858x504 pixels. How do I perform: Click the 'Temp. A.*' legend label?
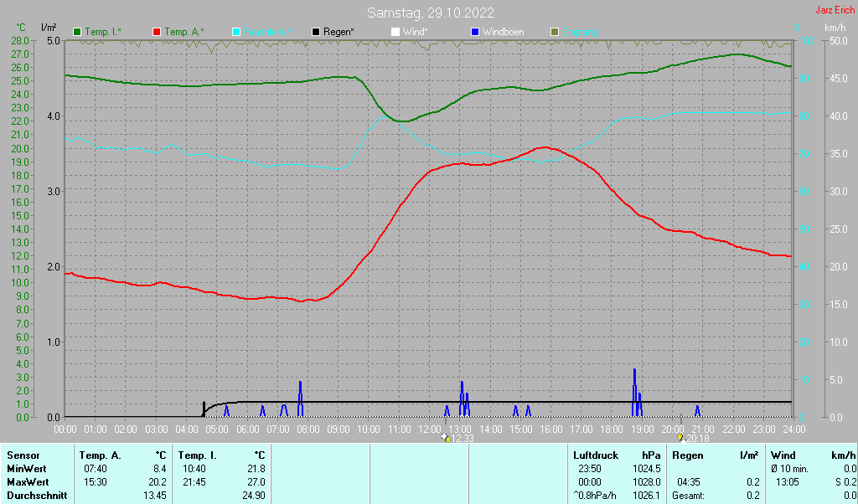point(184,33)
